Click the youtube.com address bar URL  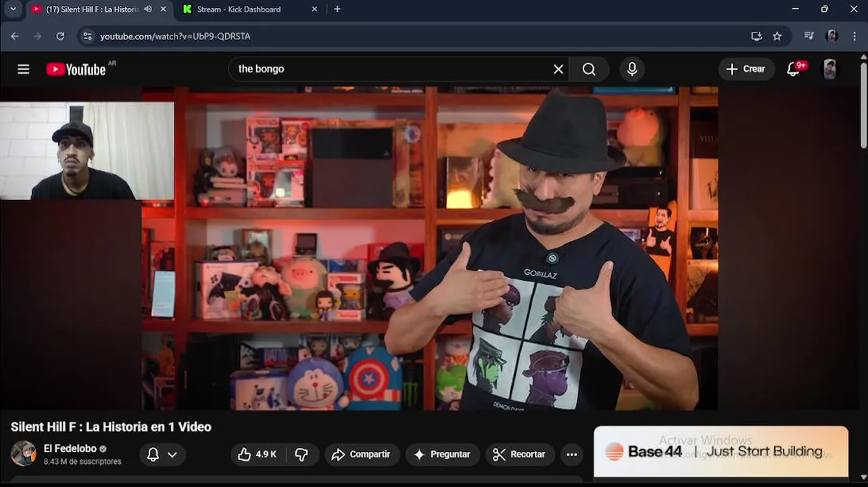tap(175, 37)
